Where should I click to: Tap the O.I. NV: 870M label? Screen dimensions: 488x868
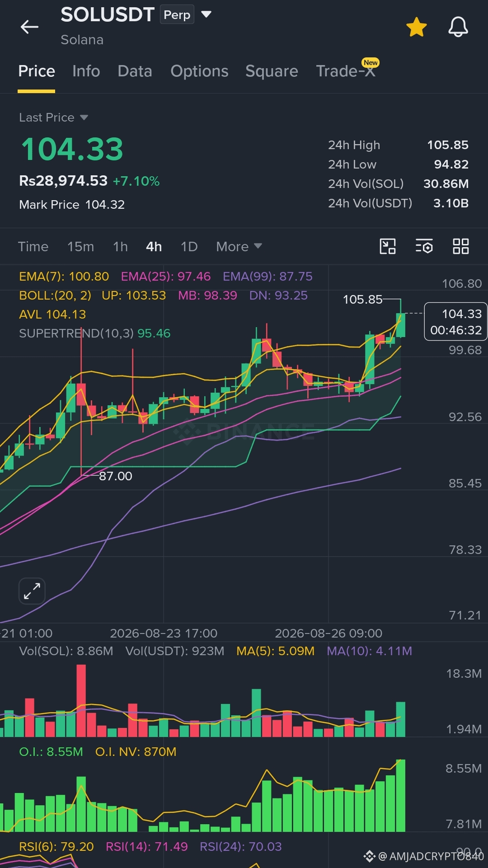pyautogui.click(x=136, y=752)
